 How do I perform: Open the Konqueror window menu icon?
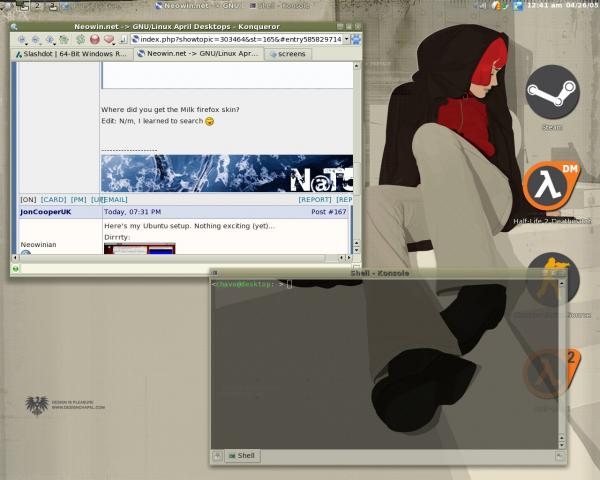[14, 27]
